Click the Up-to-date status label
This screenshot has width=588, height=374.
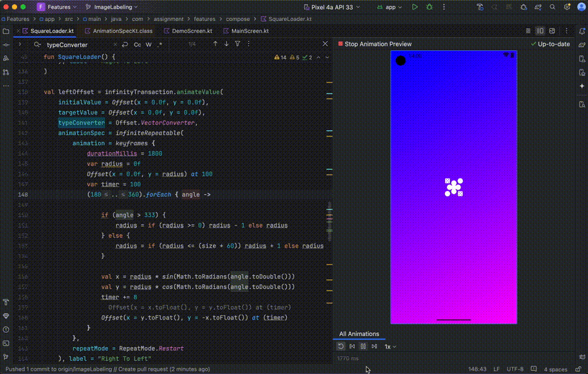pyautogui.click(x=550, y=44)
